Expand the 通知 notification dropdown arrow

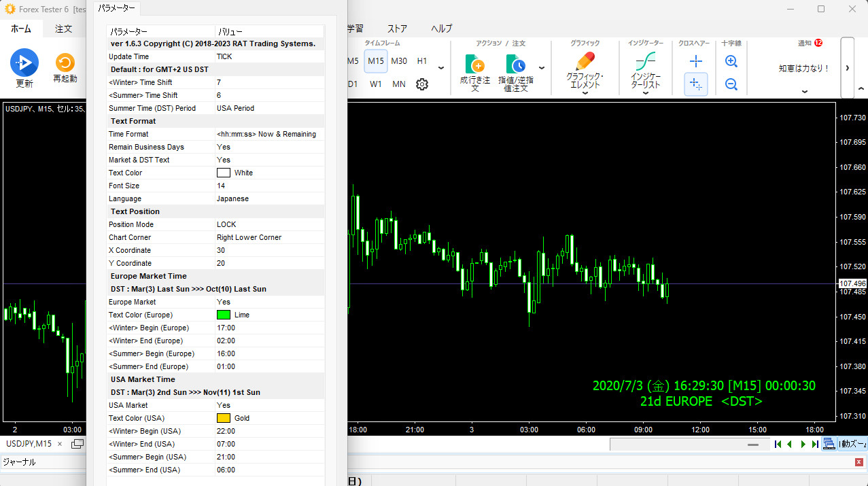pos(805,92)
